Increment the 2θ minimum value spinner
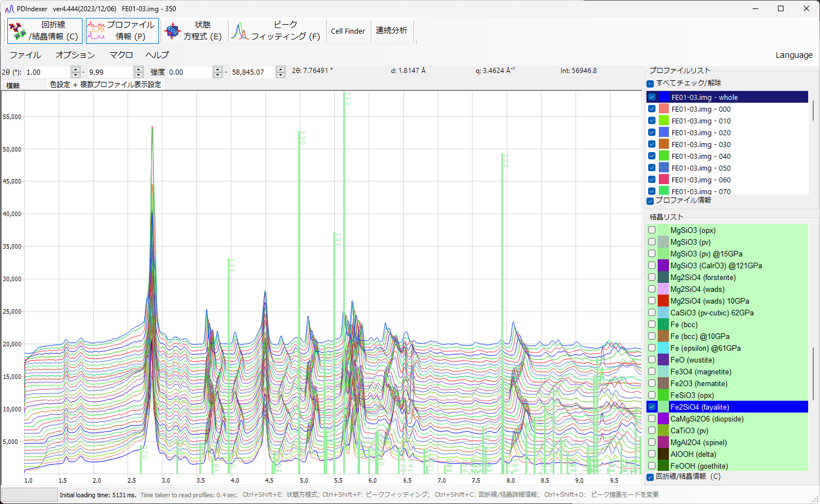The image size is (820, 504). (76, 69)
